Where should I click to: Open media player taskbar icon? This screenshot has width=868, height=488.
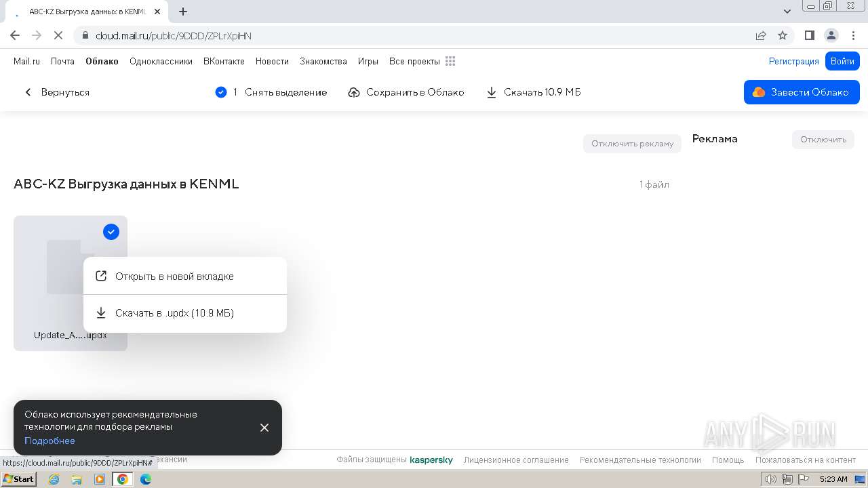tap(100, 479)
